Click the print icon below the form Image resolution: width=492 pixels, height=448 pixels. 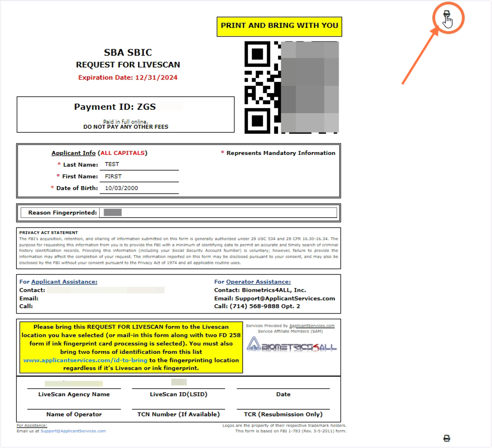(447, 439)
